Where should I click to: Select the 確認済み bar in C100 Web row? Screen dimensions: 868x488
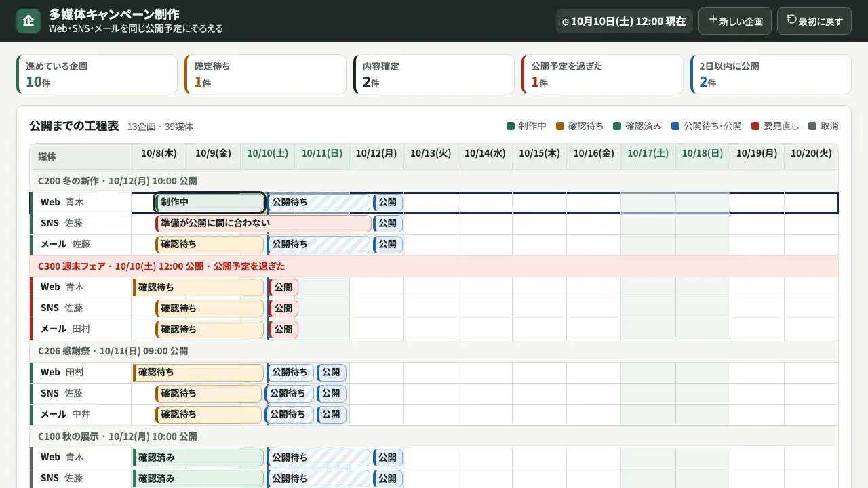(x=198, y=457)
